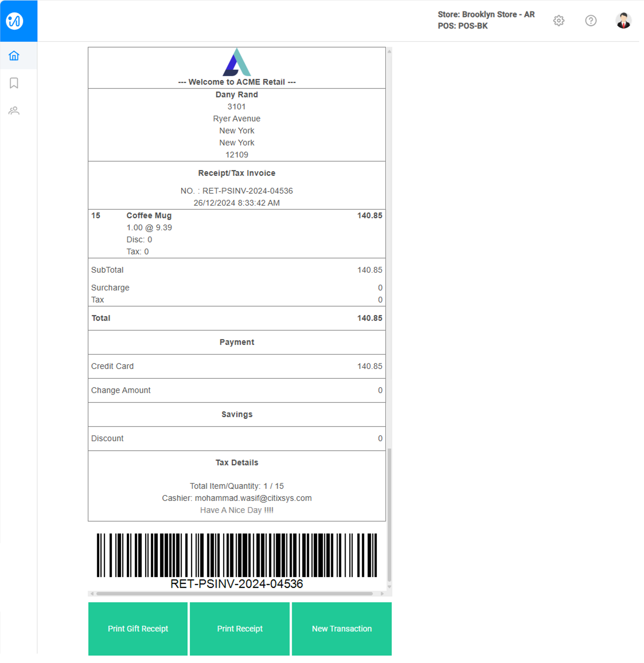
Task: Click the scroll-left arrow under barcode
Action: point(92,594)
